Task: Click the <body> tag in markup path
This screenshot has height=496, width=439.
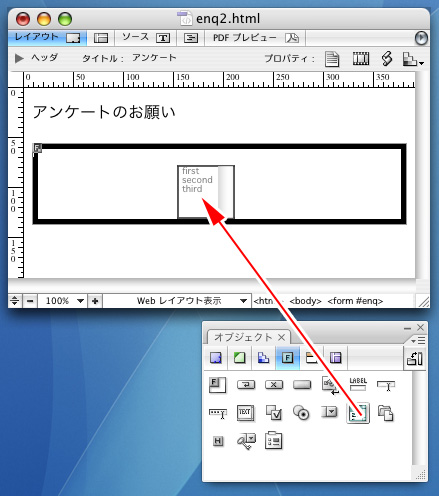Action: 305,301
